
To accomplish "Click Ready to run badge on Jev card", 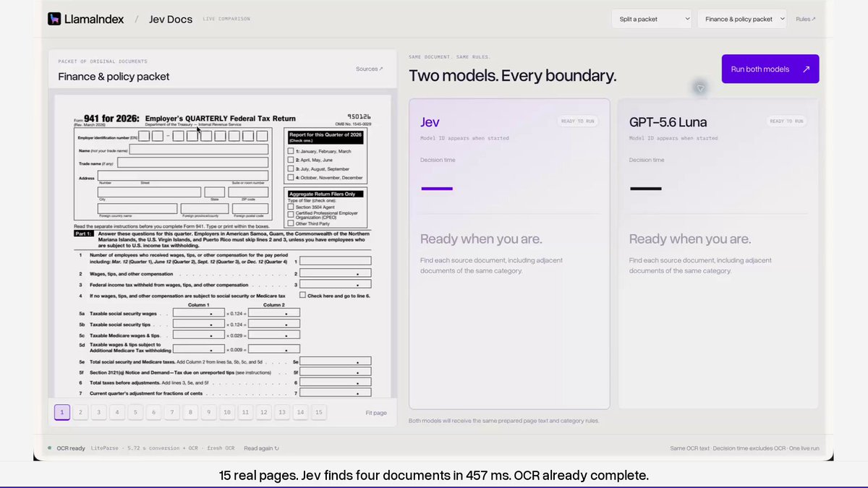I will pyautogui.click(x=578, y=121).
